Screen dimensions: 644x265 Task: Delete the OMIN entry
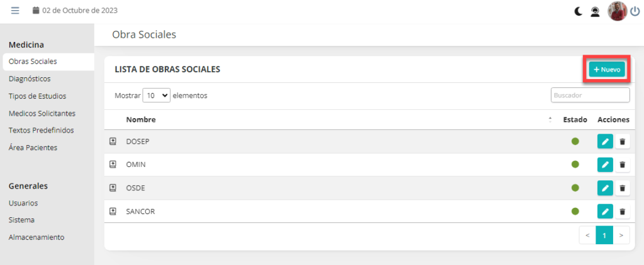(x=623, y=165)
